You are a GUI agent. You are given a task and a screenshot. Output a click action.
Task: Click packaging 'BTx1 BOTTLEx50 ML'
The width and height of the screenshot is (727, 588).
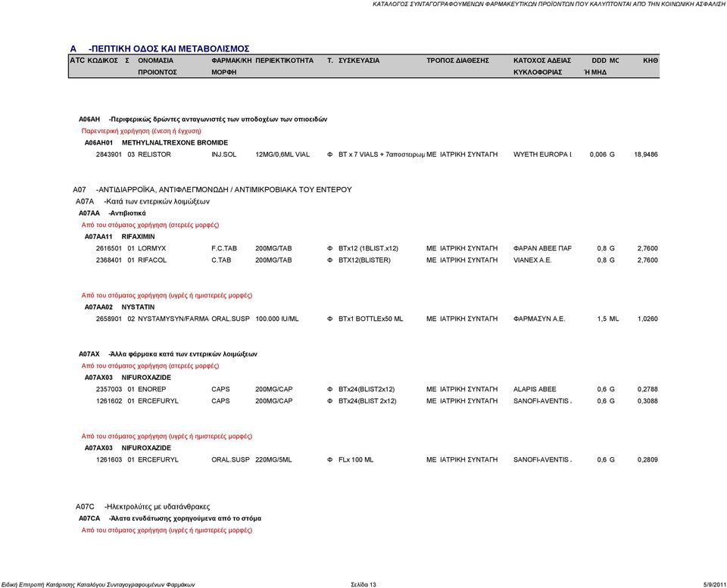[370, 319]
